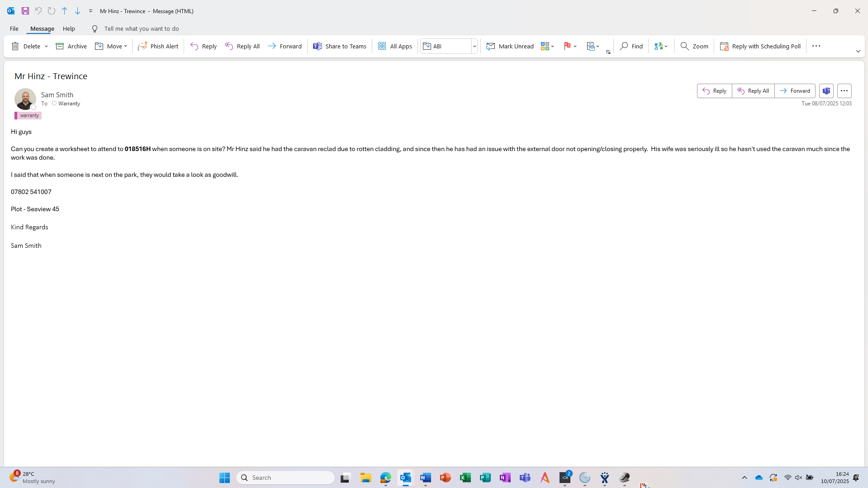Open the Windows Start menu
868x488 pixels.
(x=224, y=478)
